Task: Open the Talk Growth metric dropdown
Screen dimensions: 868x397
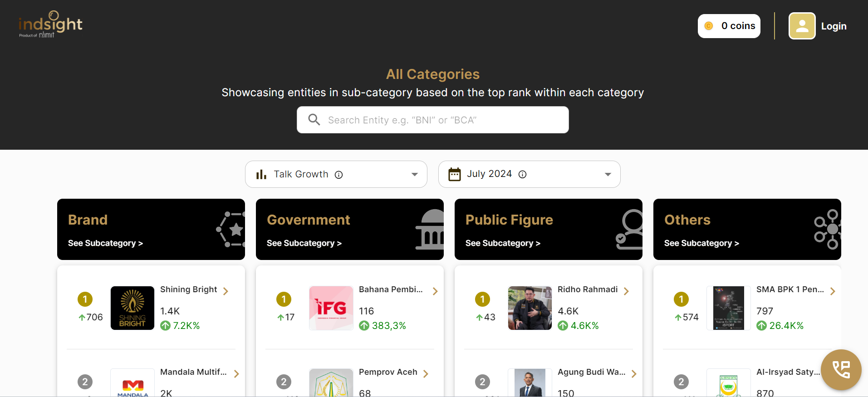Action: coord(336,174)
